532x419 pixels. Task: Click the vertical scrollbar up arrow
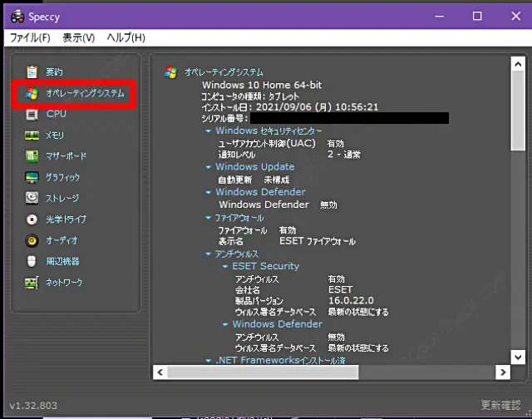tap(518, 64)
